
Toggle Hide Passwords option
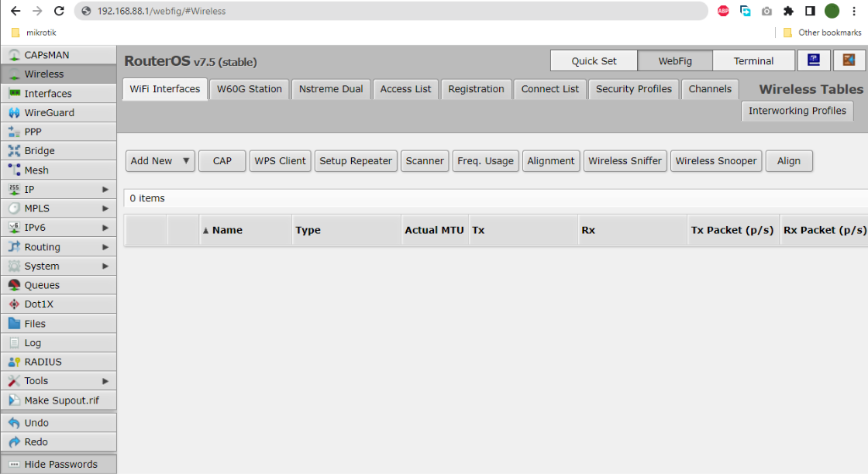(59, 464)
